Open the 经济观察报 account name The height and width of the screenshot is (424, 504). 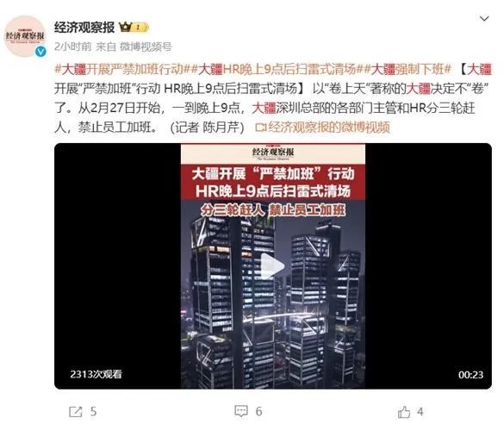[84, 28]
